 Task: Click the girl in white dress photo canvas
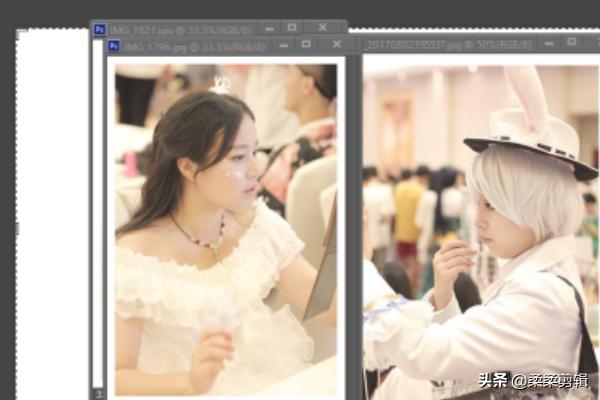(225, 230)
